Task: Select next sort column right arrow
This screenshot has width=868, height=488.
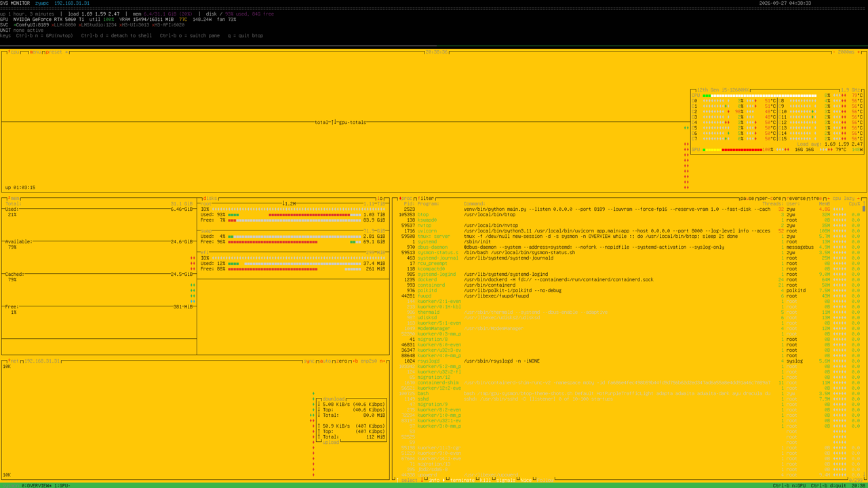Action: [858, 199]
